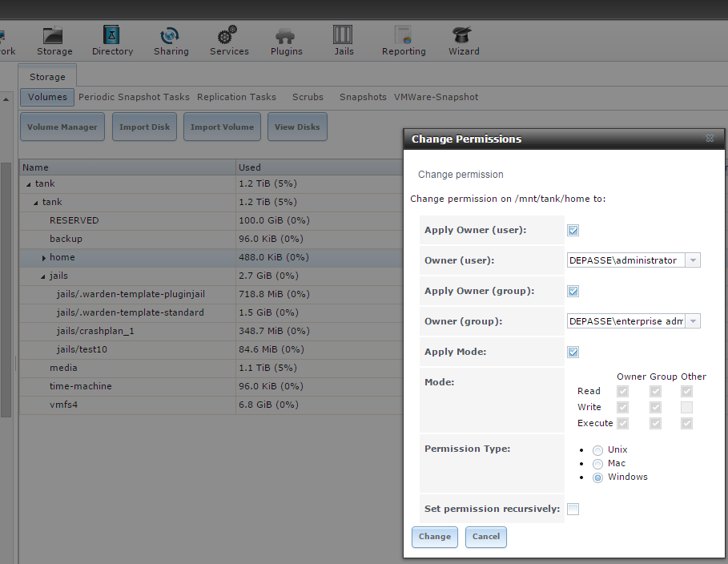728x564 pixels.
Task: Sort by the Used column header
Action: [319, 167]
